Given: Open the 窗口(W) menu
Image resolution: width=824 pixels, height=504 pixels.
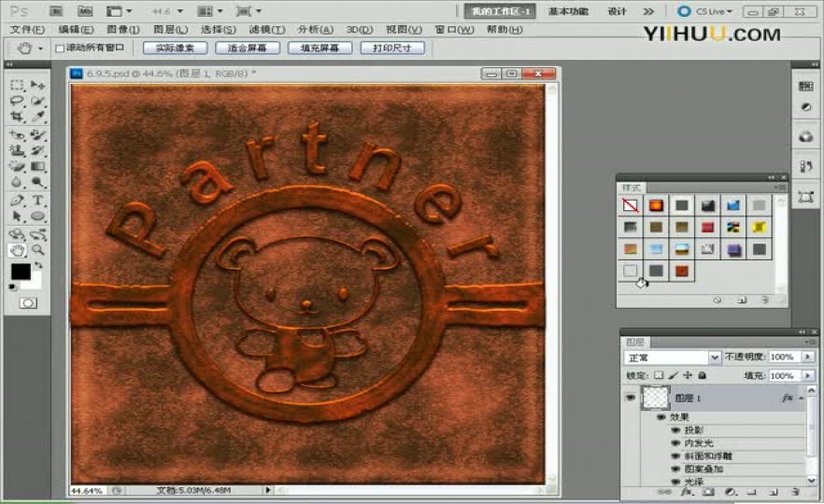Looking at the screenshot, I should pos(454,30).
